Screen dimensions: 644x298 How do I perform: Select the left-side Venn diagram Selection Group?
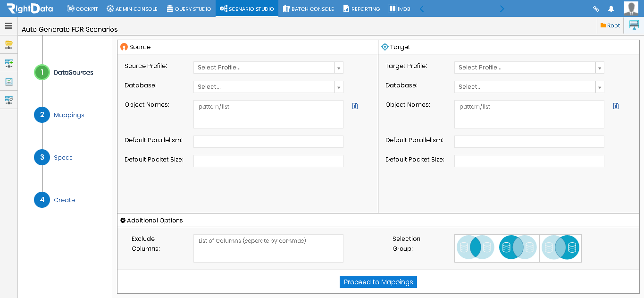pyautogui.click(x=518, y=248)
